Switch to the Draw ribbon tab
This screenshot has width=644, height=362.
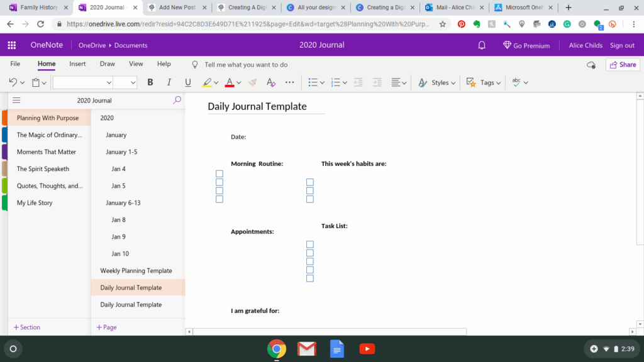(x=107, y=64)
